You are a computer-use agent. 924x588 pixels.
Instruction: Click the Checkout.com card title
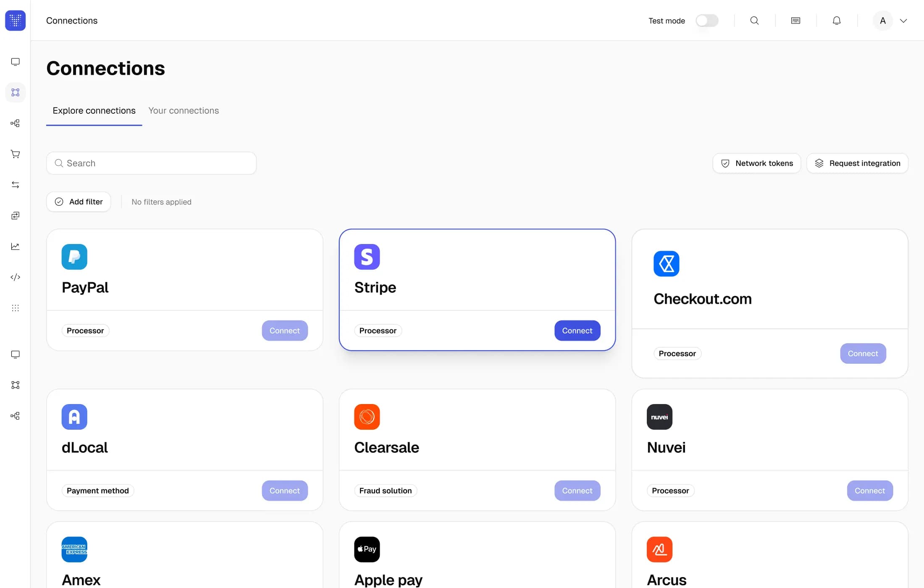tap(703, 299)
